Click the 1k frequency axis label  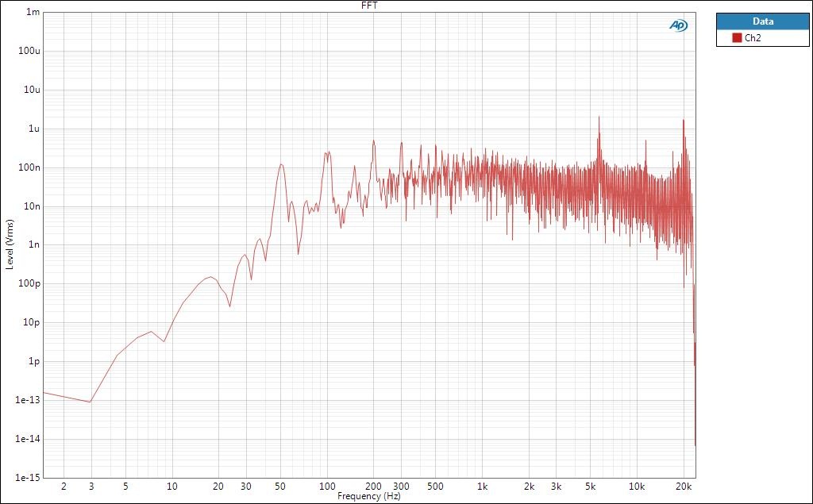pyautogui.click(x=482, y=487)
